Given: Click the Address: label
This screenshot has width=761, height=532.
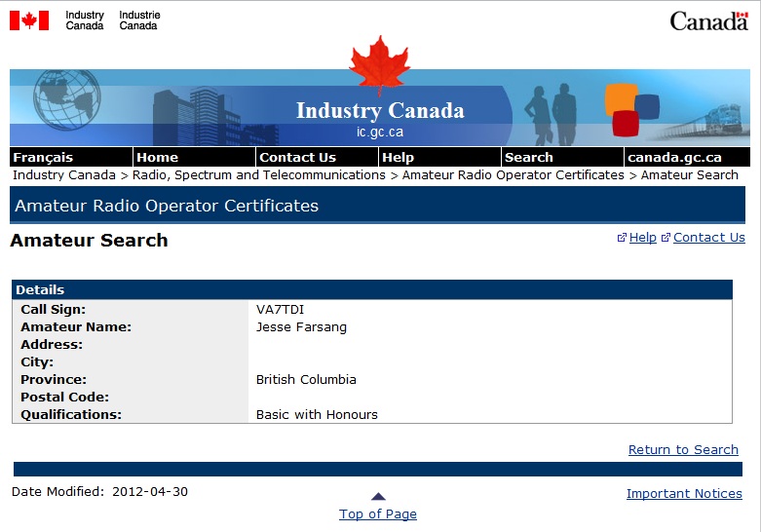Looking at the screenshot, I should coord(52,344).
